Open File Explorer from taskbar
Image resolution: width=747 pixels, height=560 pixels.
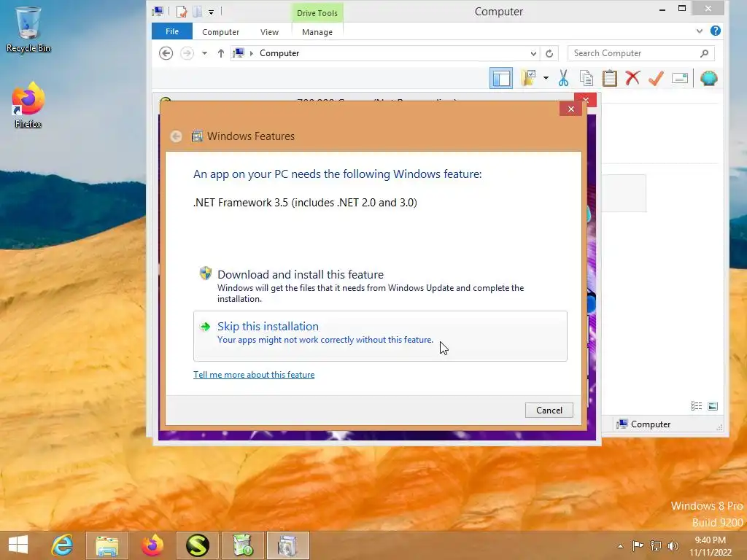click(107, 545)
